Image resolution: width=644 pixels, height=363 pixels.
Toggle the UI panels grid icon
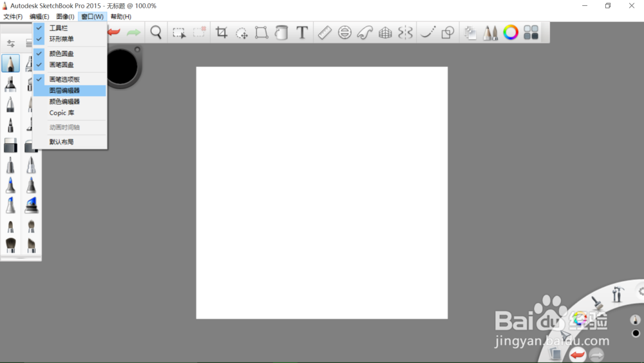click(x=531, y=32)
